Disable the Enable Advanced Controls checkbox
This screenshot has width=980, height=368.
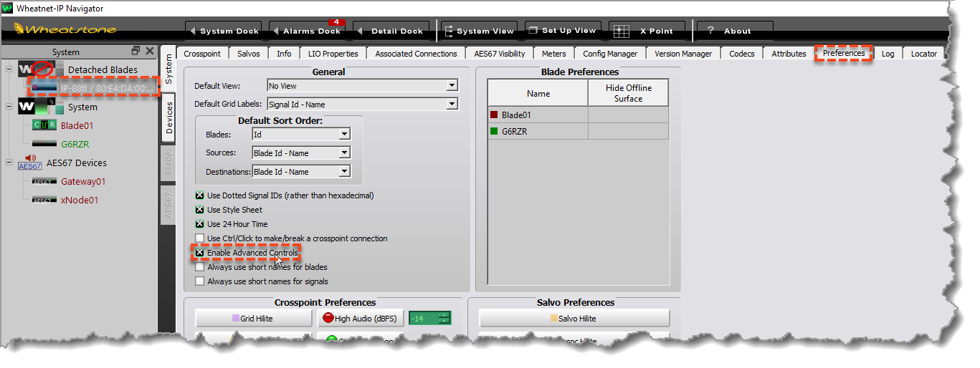(x=200, y=253)
